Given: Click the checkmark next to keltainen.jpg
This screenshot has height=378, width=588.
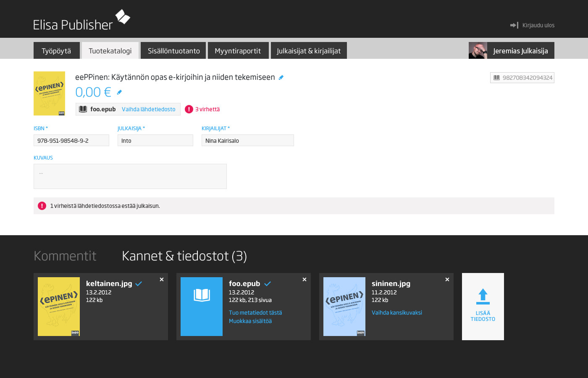Looking at the screenshot, I should point(139,284).
